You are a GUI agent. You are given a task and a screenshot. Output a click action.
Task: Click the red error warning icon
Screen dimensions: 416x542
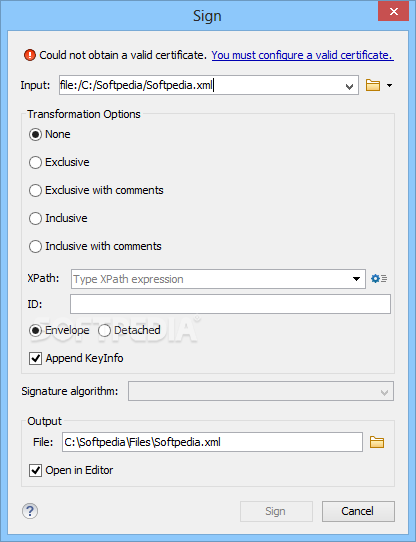(x=30, y=55)
